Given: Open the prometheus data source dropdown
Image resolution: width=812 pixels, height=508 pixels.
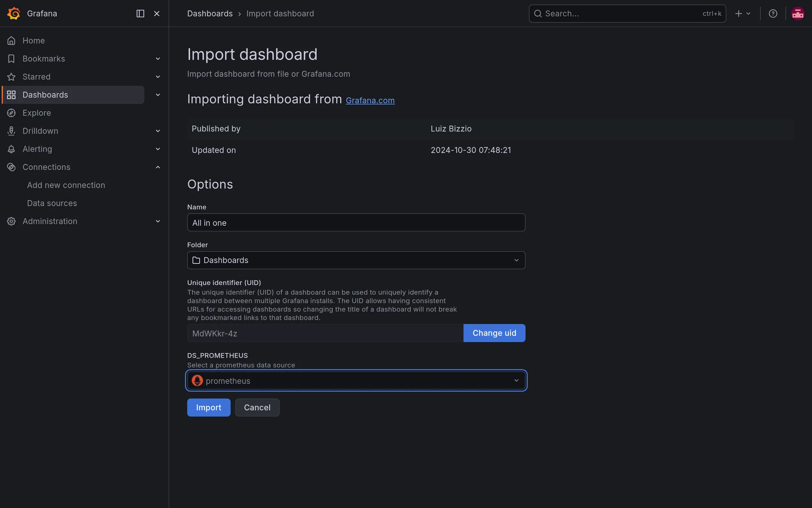Looking at the screenshot, I should [x=356, y=380].
